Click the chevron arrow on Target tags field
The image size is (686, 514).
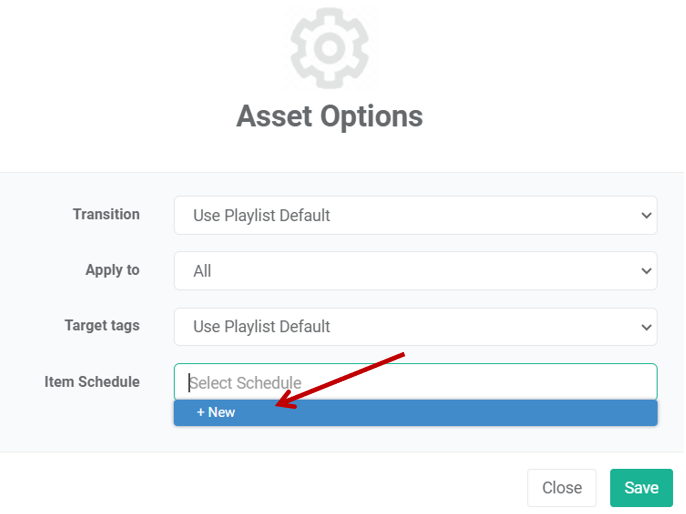[x=646, y=327]
